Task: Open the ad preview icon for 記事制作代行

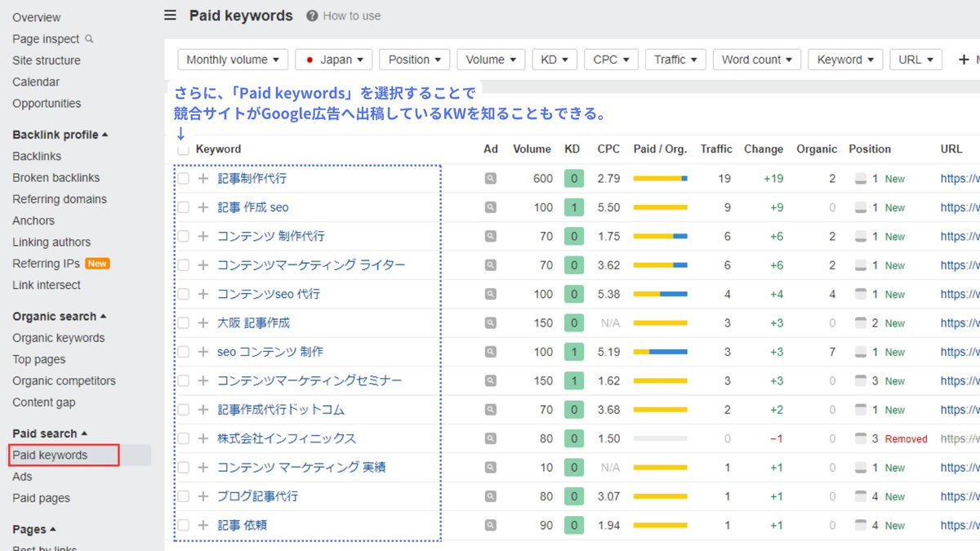Action: click(490, 178)
